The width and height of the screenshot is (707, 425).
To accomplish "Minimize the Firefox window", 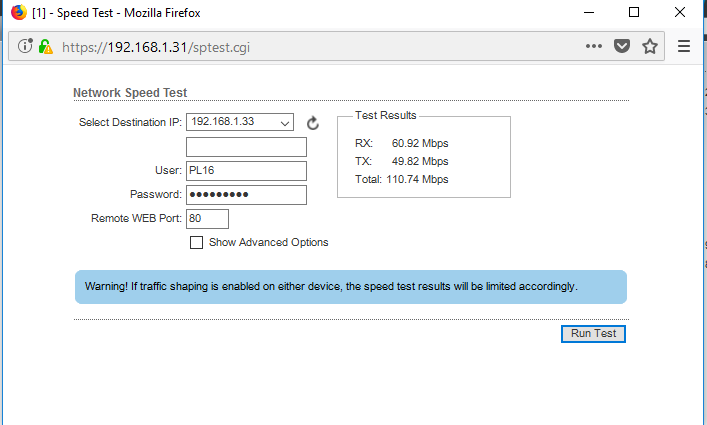I will (x=586, y=13).
